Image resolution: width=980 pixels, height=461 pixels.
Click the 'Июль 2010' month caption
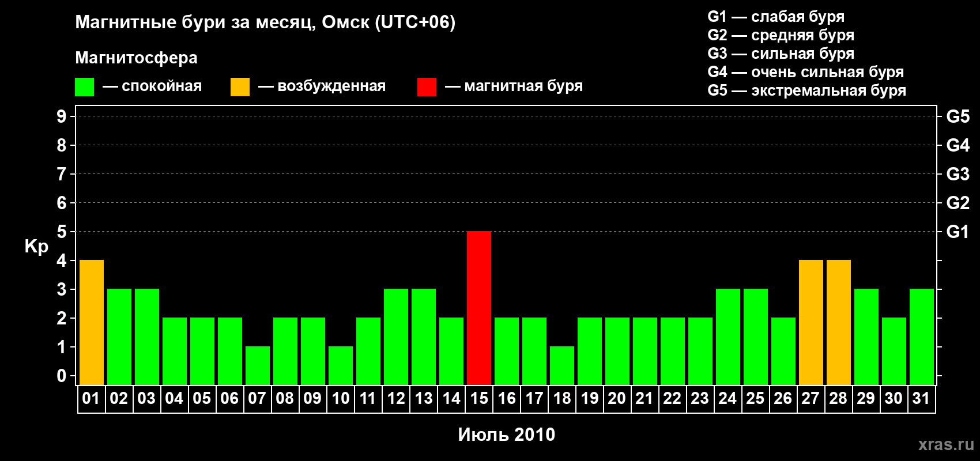pyautogui.click(x=506, y=434)
